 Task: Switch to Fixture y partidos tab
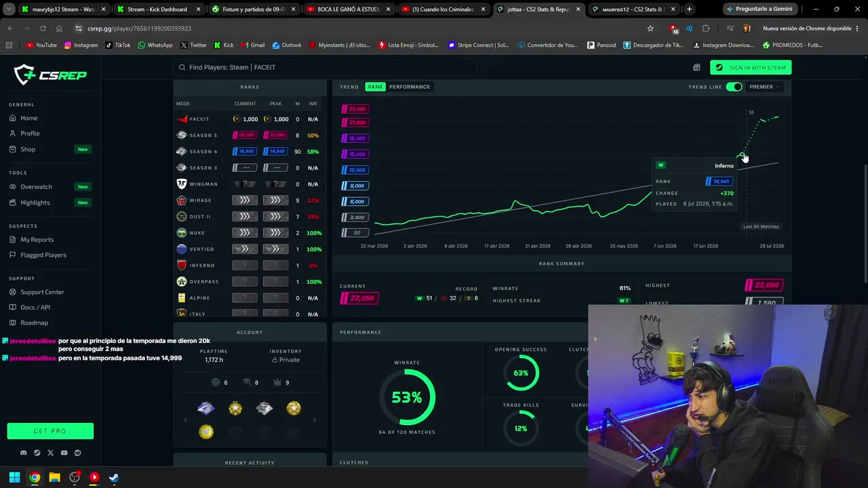(252, 9)
